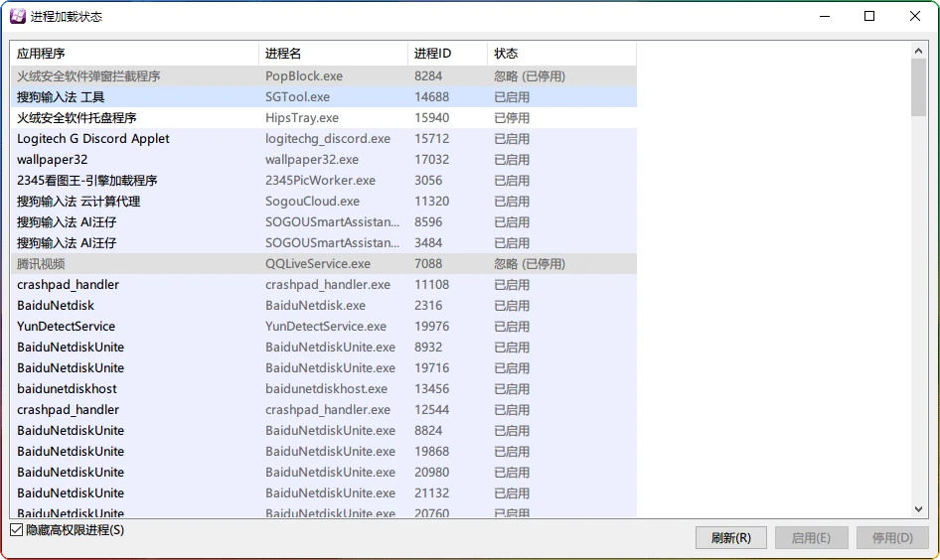Select the 火绒安全软件托盘程序 row

click(x=324, y=118)
